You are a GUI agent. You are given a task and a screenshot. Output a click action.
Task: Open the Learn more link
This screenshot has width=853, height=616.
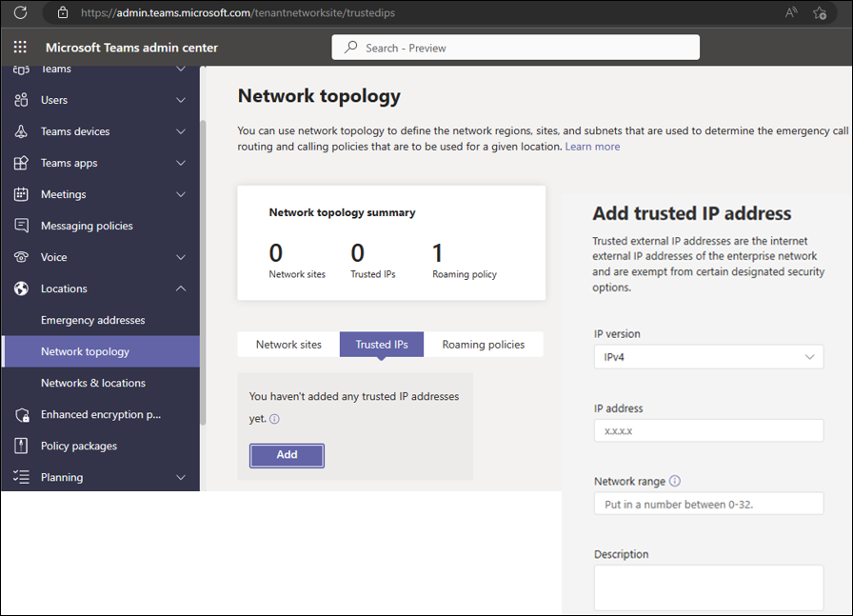(x=592, y=147)
